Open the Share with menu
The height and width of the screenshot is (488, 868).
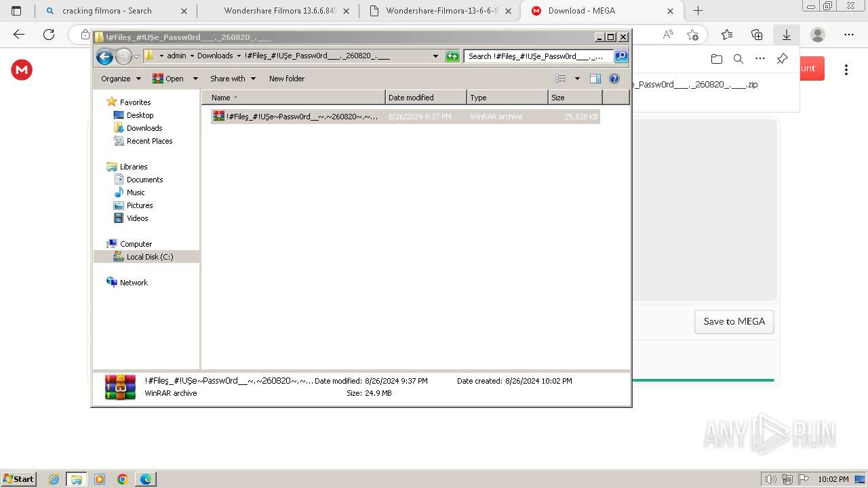(233, 79)
